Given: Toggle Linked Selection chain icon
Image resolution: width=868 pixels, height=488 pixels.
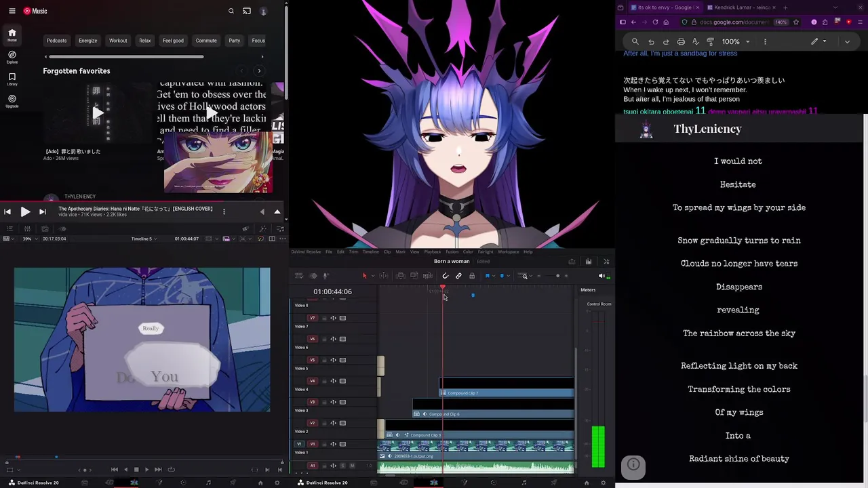Looking at the screenshot, I should click(458, 276).
